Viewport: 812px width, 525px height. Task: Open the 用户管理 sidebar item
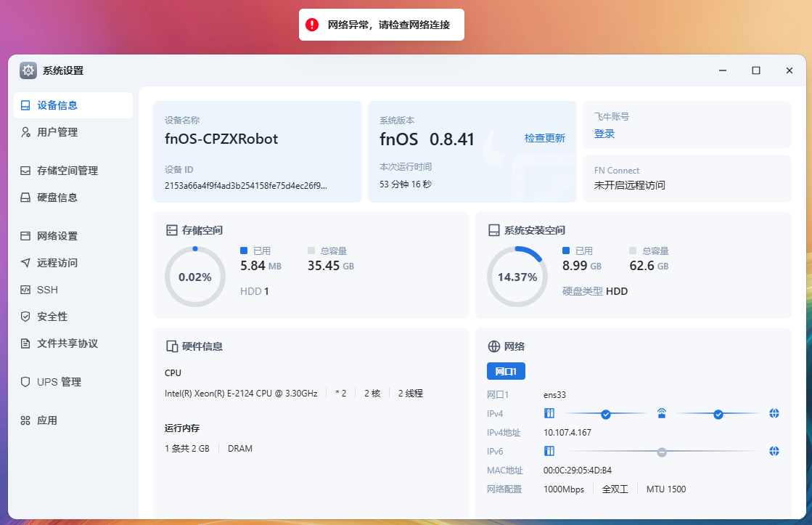click(73, 132)
